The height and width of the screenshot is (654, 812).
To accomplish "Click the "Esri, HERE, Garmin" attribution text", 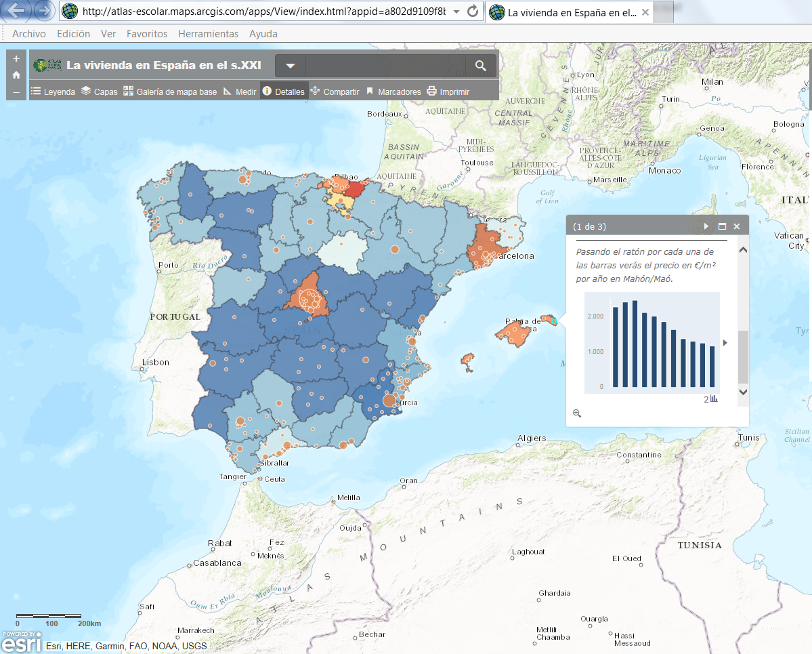I will [x=127, y=647].
